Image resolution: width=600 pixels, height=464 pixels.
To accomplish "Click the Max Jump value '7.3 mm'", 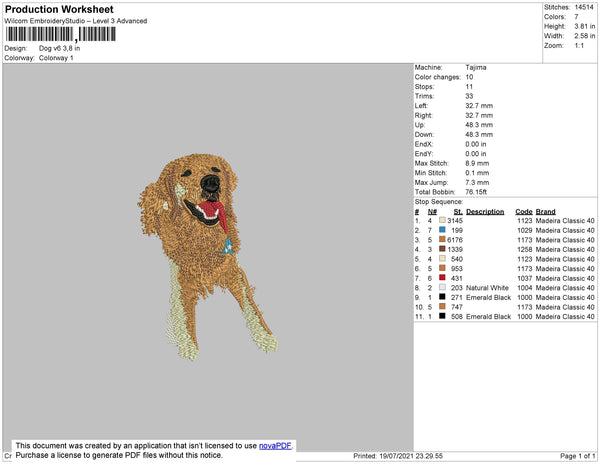I will coord(477,182).
